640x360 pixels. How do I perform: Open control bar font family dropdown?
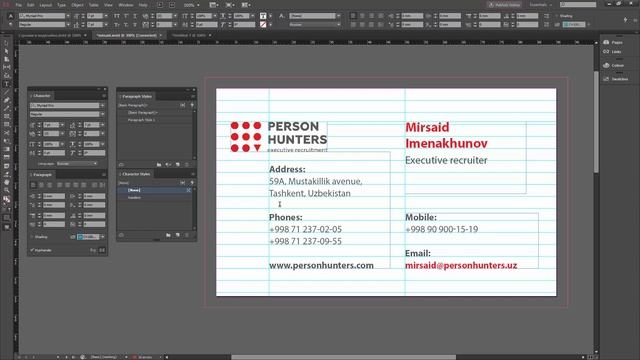(x=68, y=16)
